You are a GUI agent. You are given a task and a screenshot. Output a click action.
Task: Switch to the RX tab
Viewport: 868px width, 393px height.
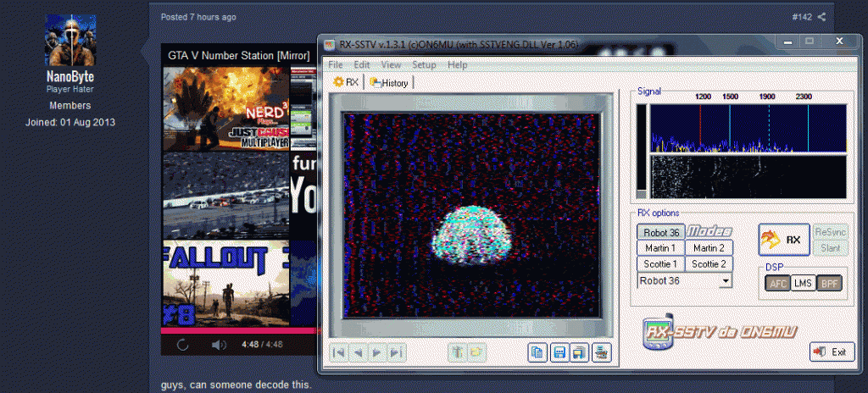346,82
